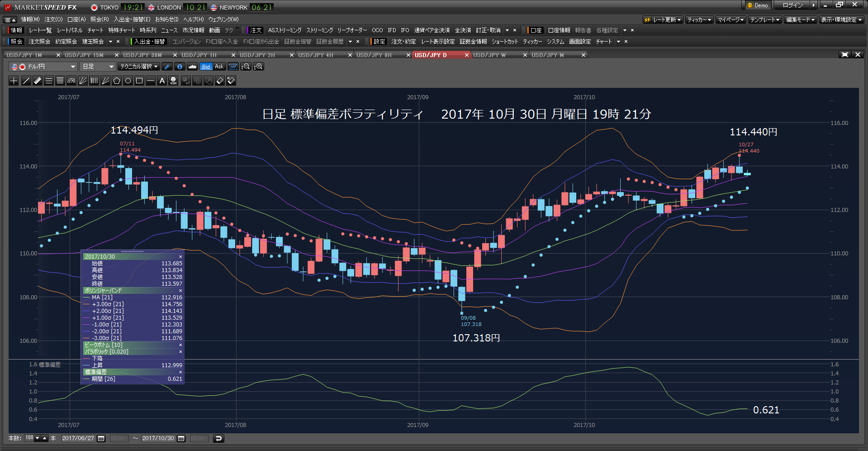This screenshot has width=868, height=451.
Task: Open the 日足 timeframe dropdown
Action: [98, 67]
